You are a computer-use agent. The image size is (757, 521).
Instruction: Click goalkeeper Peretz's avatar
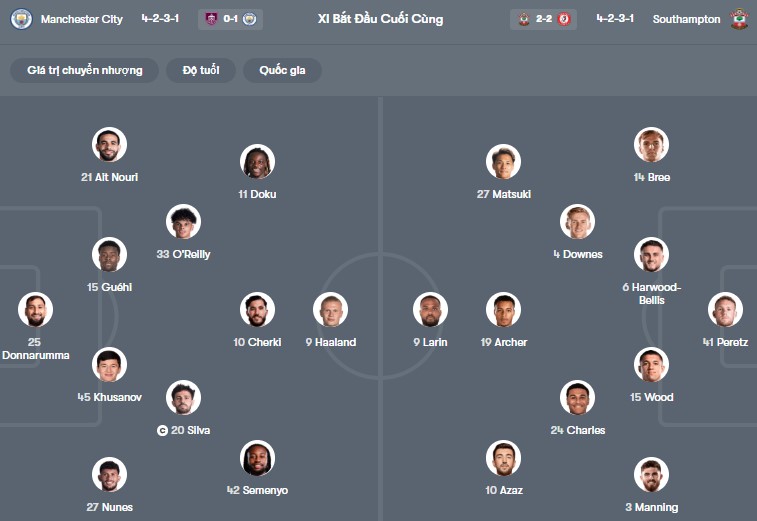pos(725,310)
